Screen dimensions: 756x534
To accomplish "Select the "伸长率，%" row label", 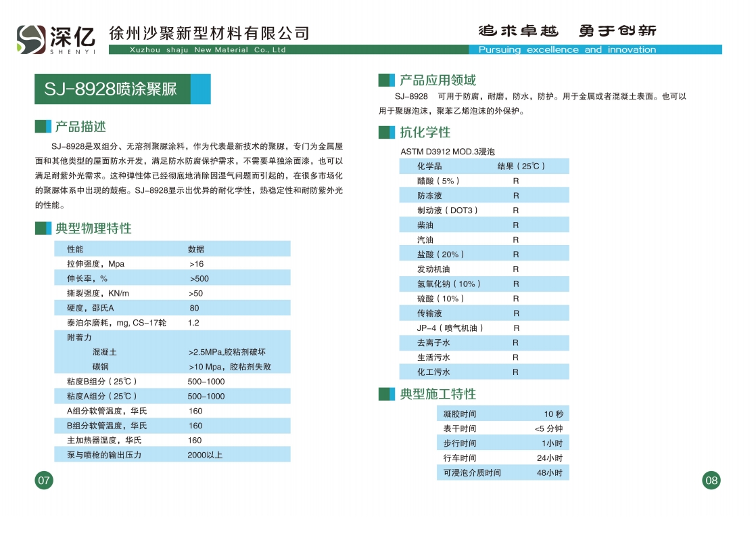I will pos(87,278).
